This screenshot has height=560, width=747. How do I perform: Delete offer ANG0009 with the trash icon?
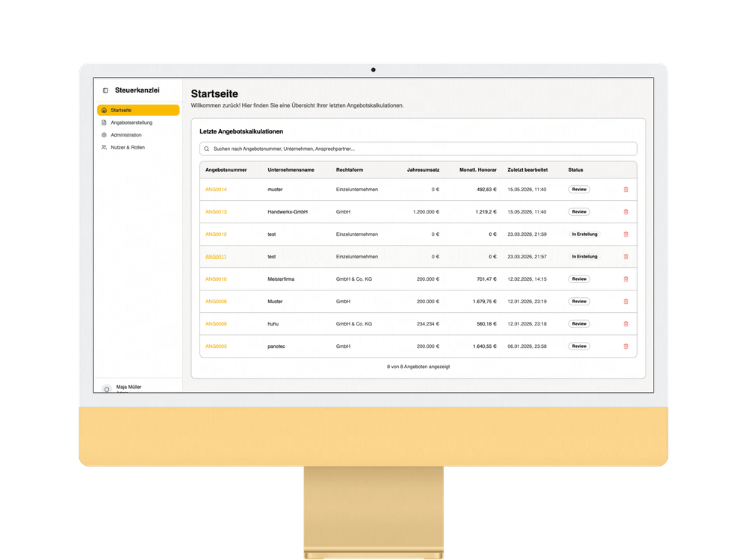tap(626, 324)
